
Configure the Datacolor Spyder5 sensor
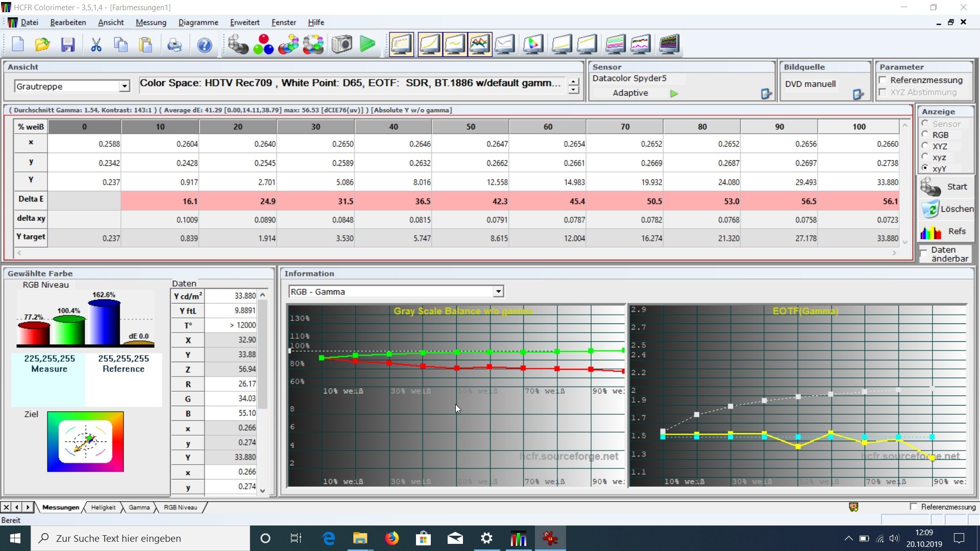click(x=766, y=94)
